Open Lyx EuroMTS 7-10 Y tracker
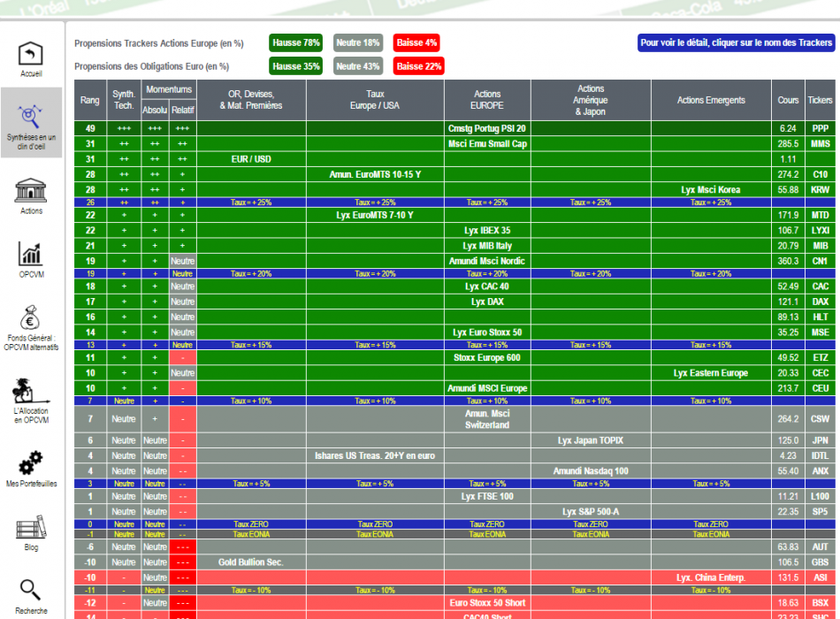Image resolution: width=840 pixels, height=619 pixels. click(375, 215)
